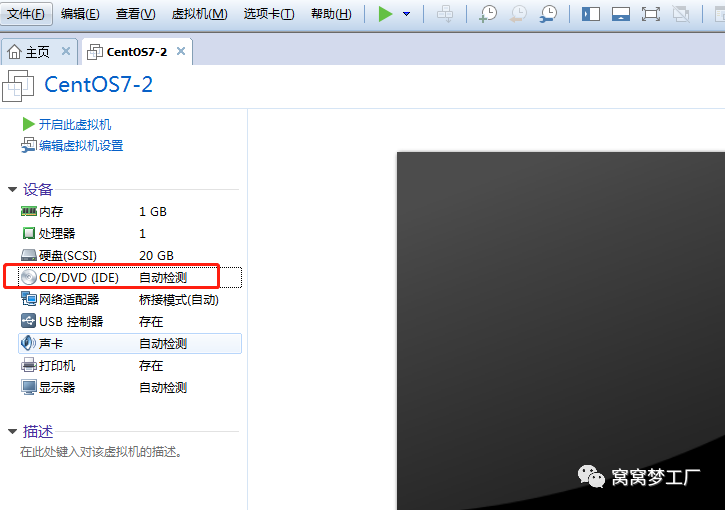Click the 1 GB memory value
725x510 pixels.
point(153,212)
